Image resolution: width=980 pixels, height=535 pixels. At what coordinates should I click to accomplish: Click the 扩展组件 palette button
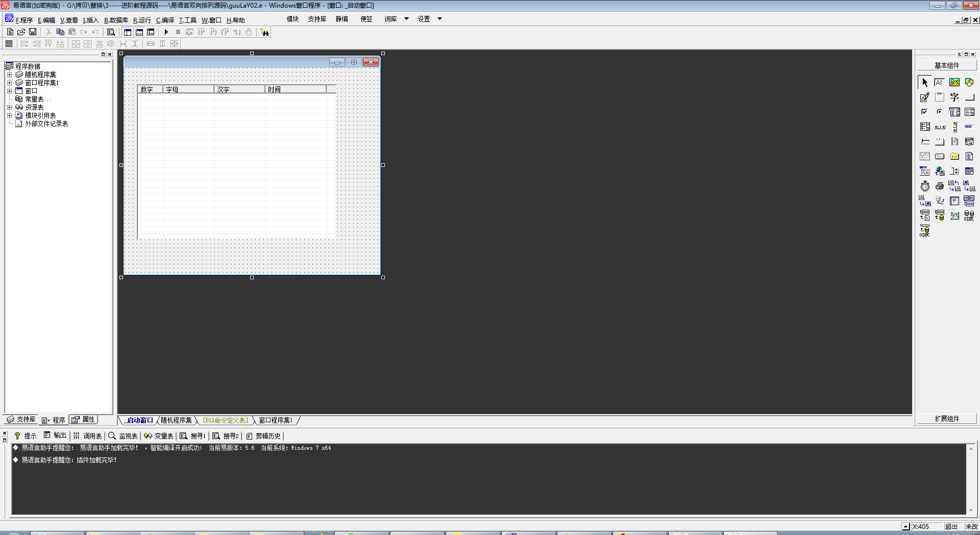tap(947, 419)
